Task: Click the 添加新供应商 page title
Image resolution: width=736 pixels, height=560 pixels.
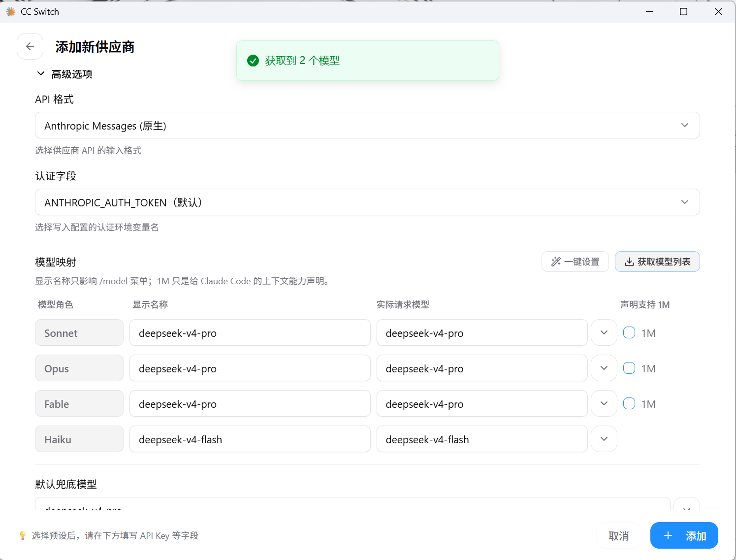Action: pos(95,47)
